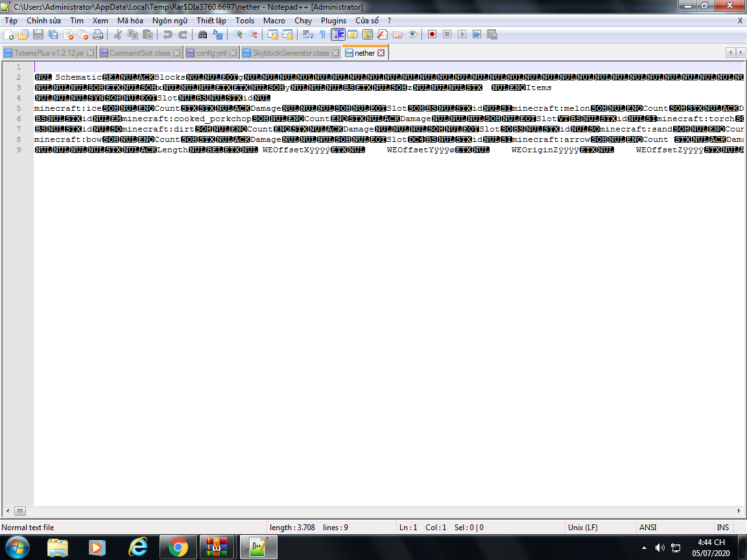Open a file using the folder icon

point(23,34)
